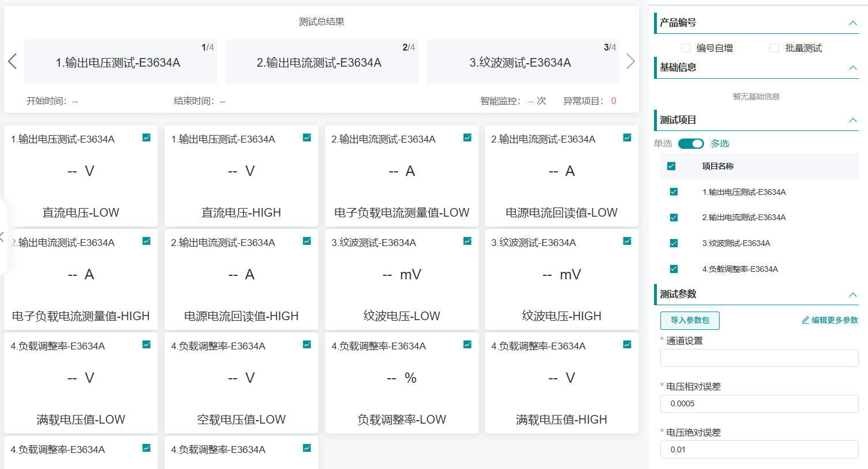Click the 智能监控 count text
868x469 pixels.
click(513, 101)
